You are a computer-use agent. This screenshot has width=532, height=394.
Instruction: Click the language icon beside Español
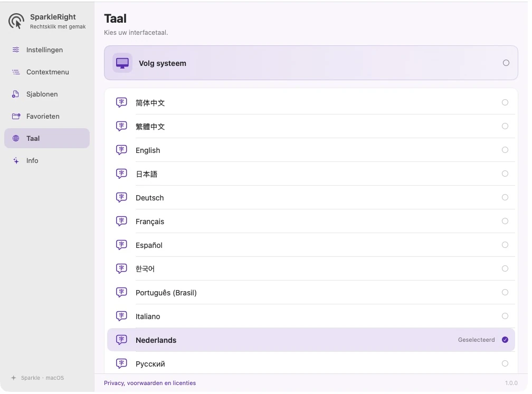tap(121, 245)
